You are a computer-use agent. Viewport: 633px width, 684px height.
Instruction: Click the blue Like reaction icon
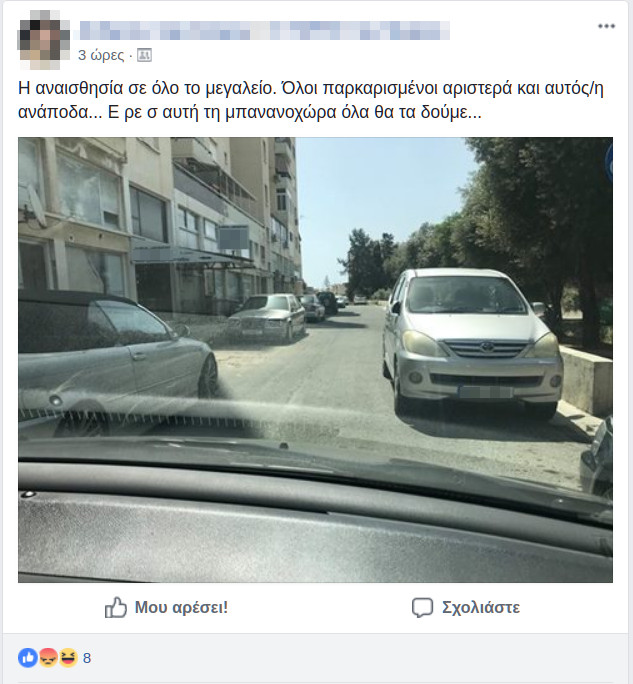point(27,657)
